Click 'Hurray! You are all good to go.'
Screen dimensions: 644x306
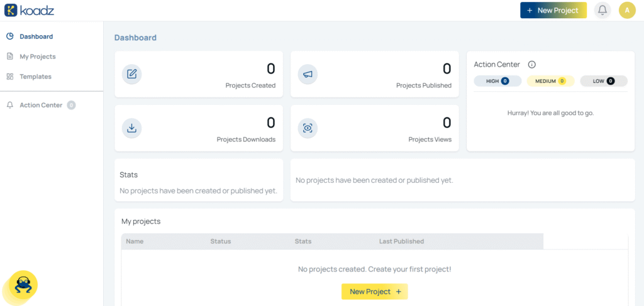551,113
